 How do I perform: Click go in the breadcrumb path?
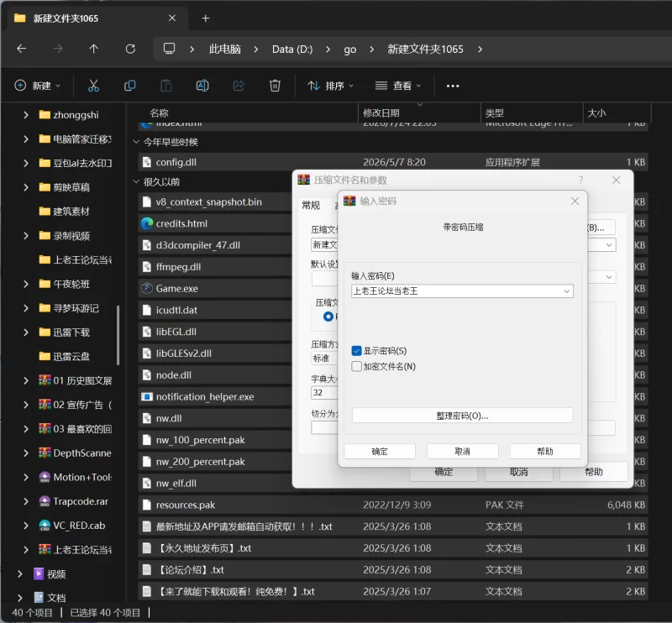pyautogui.click(x=349, y=50)
